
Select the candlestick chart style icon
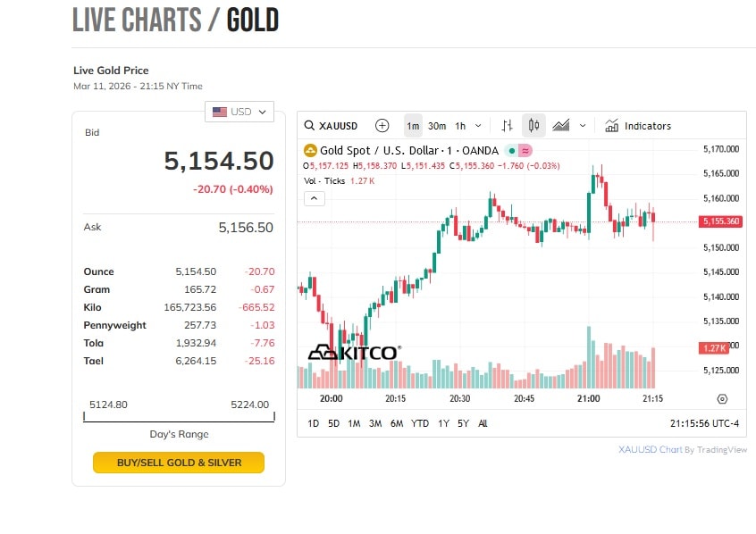(533, 126)
